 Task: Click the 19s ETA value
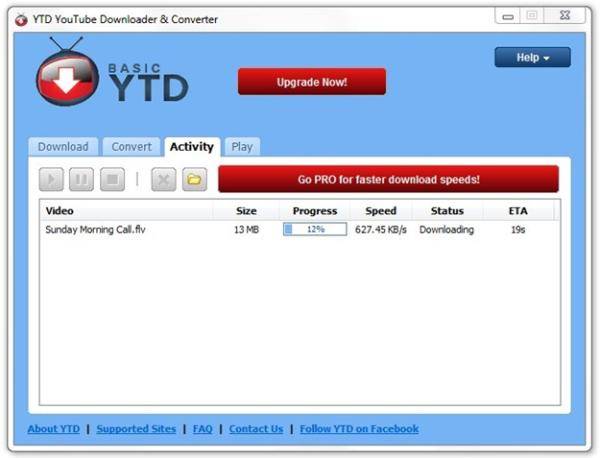(x=518, y=230)
